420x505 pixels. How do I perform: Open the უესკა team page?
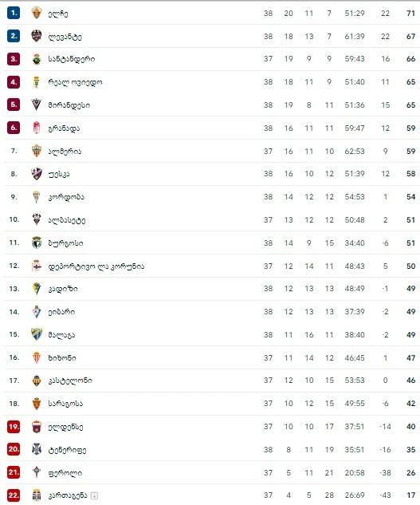(x=59, y=174)
